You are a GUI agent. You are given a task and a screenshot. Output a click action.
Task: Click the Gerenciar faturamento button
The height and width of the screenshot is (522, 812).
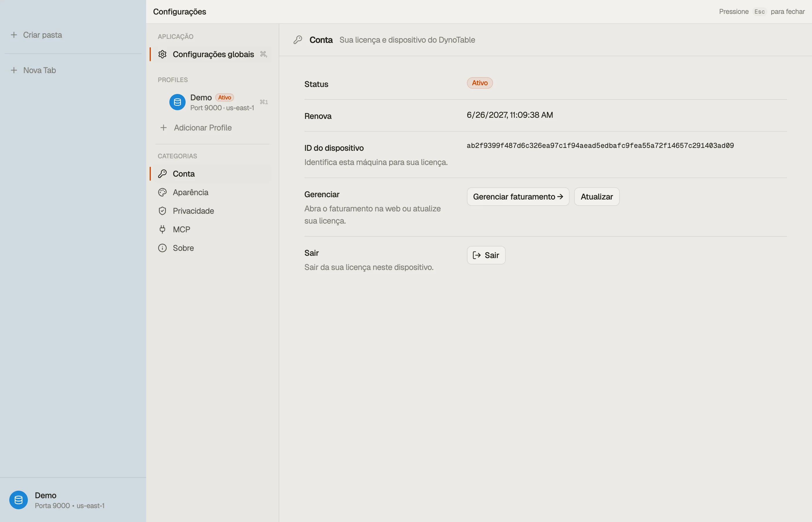tap(518, 197)
